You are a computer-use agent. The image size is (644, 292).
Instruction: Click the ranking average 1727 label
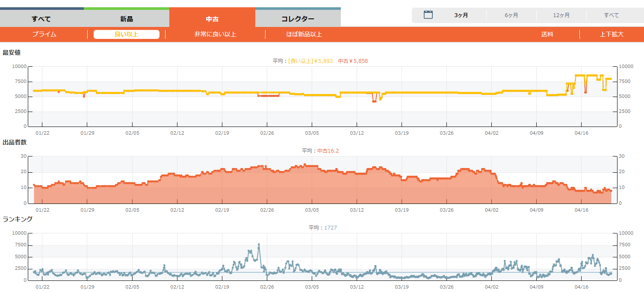click(331, 228)
